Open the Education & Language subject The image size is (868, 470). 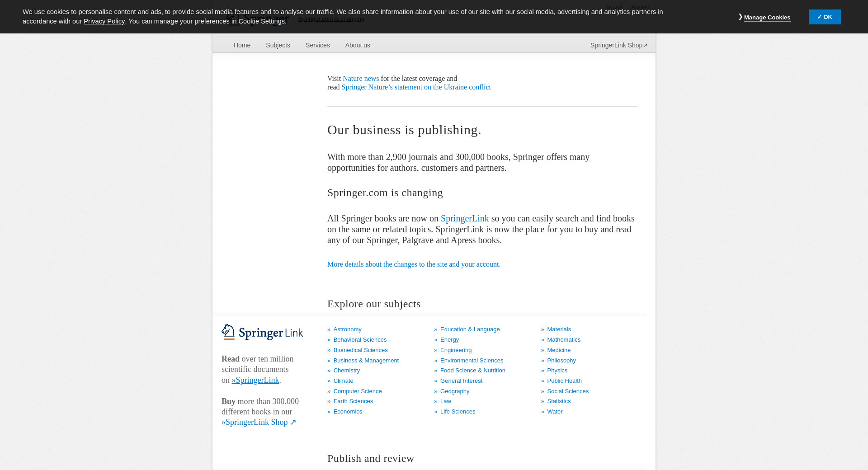(x=470, y=329)
